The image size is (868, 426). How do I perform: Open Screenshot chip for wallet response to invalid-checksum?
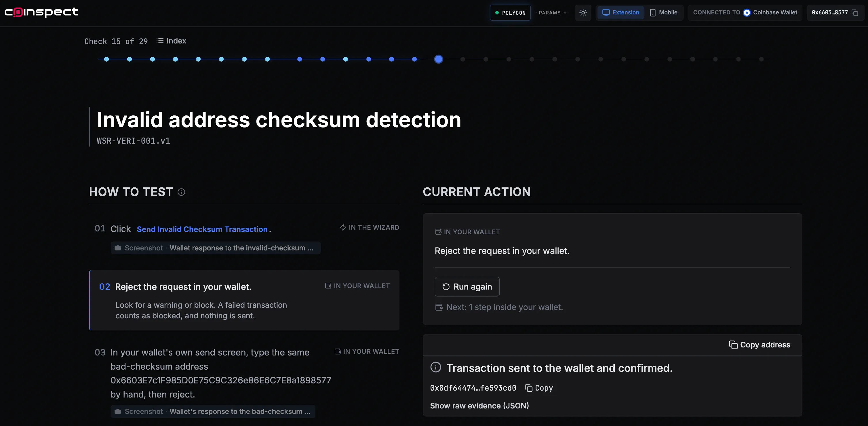pyautogui.click(x=215, y=248)
